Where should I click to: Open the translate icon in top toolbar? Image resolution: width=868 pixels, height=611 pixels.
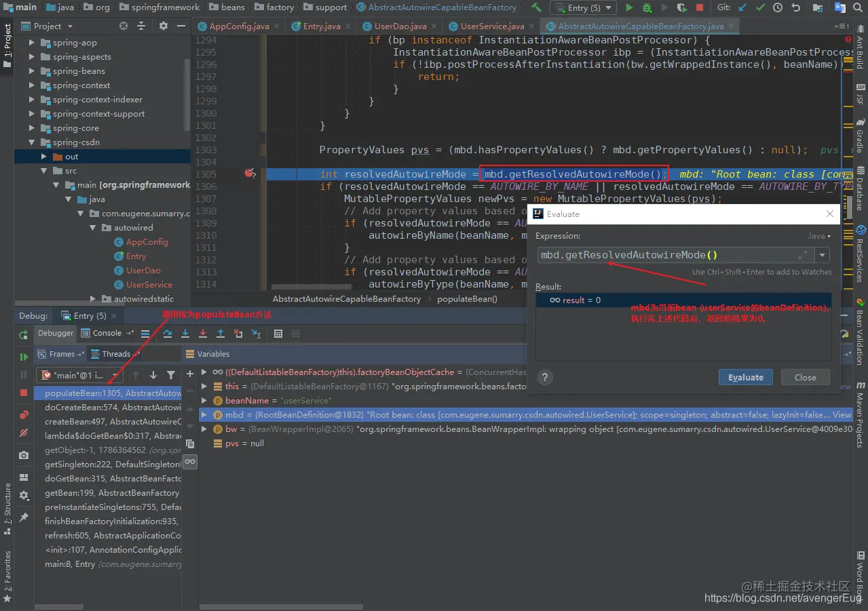839,7
